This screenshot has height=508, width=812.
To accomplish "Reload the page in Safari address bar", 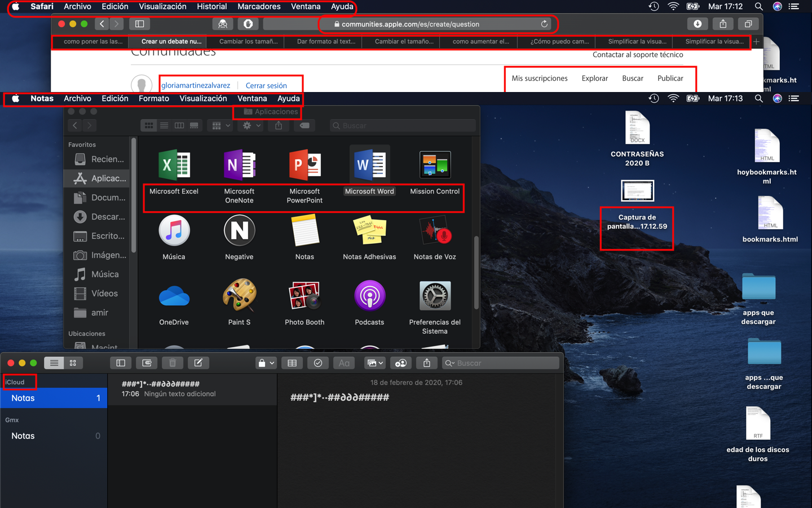I will (544, 24).
